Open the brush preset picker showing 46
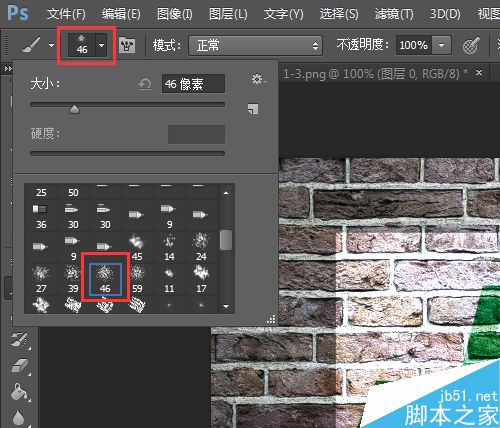Image resolution: width=500 pixels, height=428 pixels. coord(87,45)
